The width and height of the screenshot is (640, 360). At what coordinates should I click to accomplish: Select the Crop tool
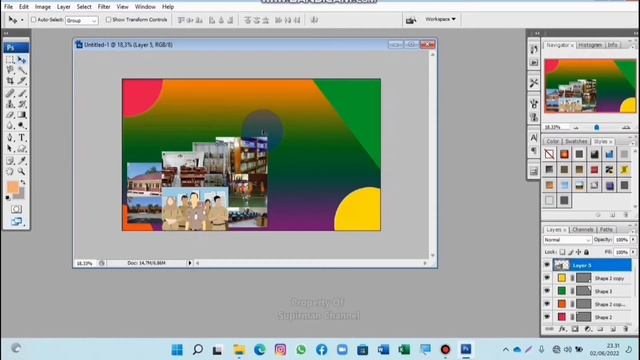point(10,81)
